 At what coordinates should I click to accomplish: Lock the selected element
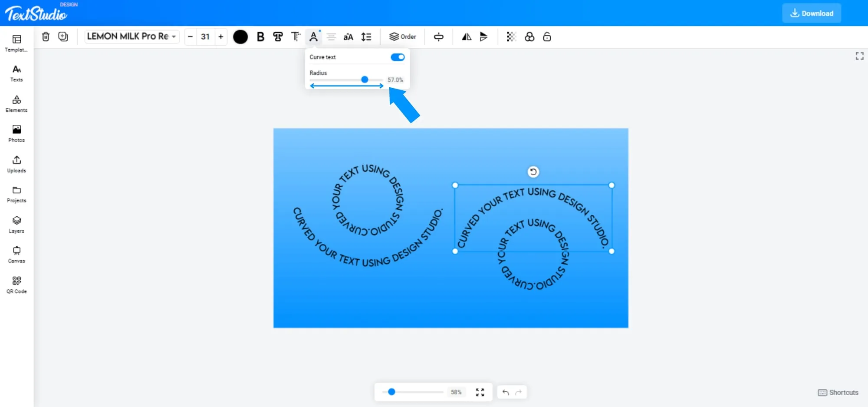pos(547,37)
